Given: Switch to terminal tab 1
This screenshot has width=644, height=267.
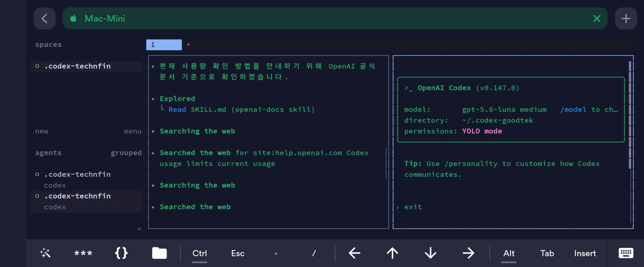Looking at the screenshot, I should (x=164, y=45).
